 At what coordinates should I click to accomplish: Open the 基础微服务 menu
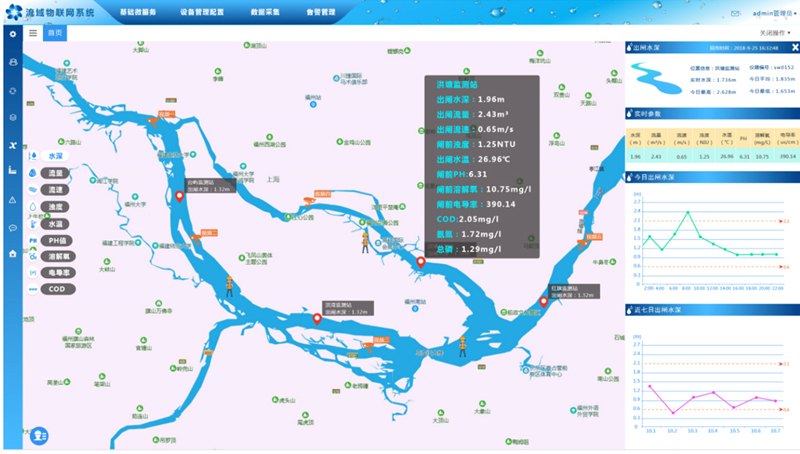pos(137,12)
